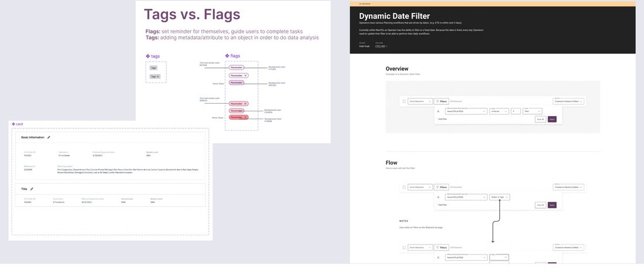Select the topmost purple Placeholder flag
The height and width of the screenshot is (272, 644).
click(x=237, y=67)
